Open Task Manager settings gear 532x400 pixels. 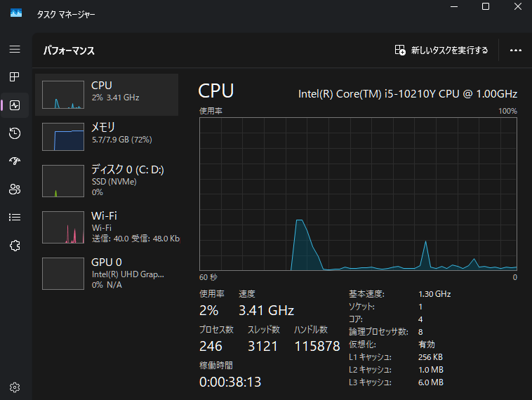pos(15,387)
